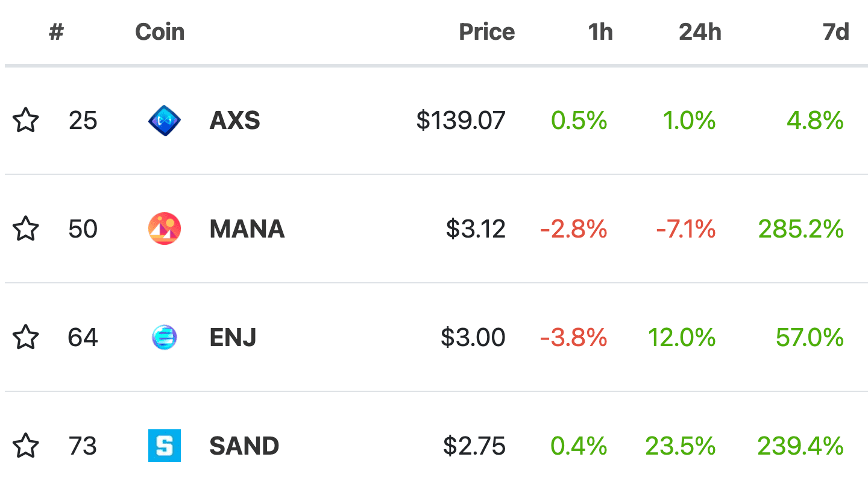Click the ENJ Enjin coin icon
This screenshot has width=868, height=492.
(x=165, y=338)
